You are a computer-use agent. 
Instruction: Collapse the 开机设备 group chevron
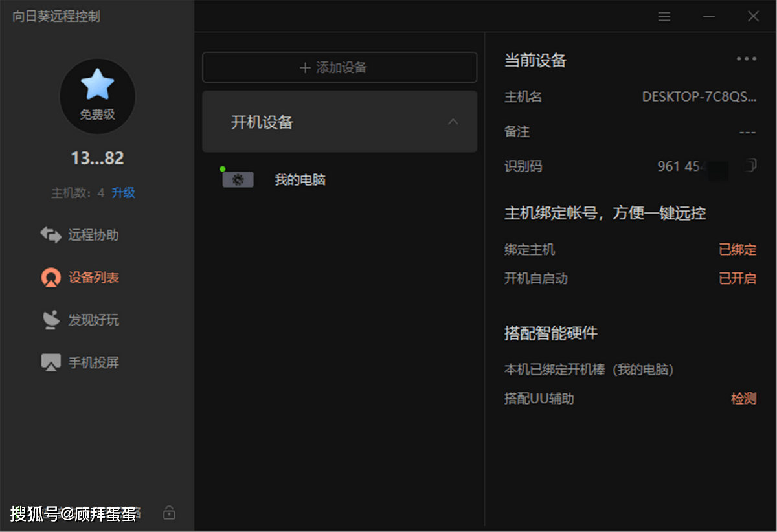tap(453, 122)
